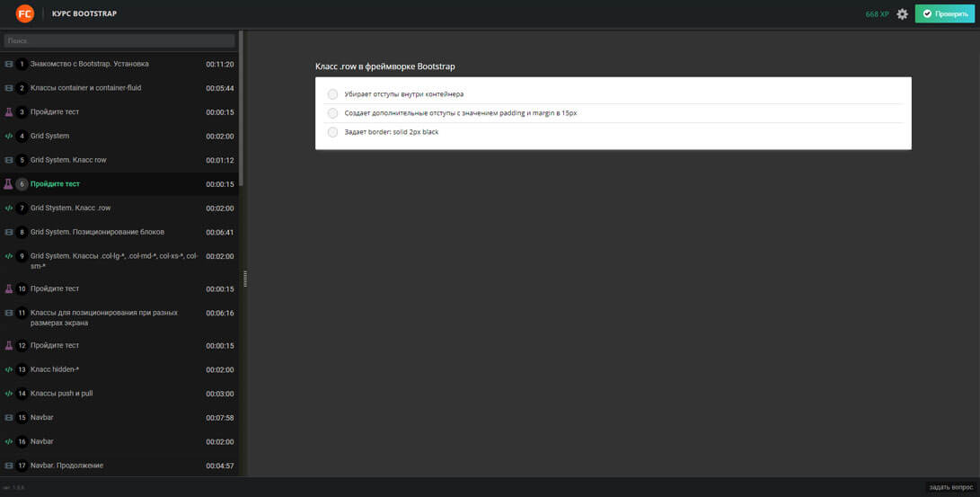Image resolution: width=980 pixels, height=497 pixels.
Task: Click number badge 1 in lesson list
Action: pyautogui.click(x=22, y=65)
